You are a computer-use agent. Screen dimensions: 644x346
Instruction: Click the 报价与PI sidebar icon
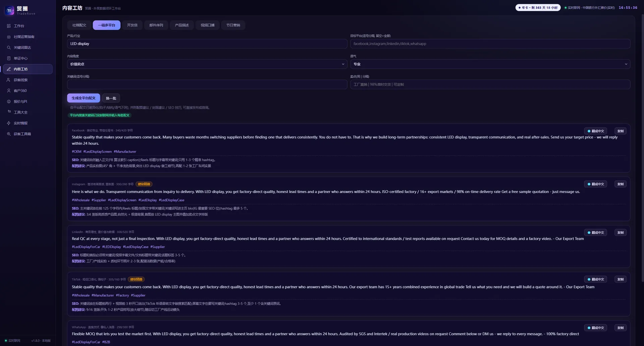pos(9,101)
